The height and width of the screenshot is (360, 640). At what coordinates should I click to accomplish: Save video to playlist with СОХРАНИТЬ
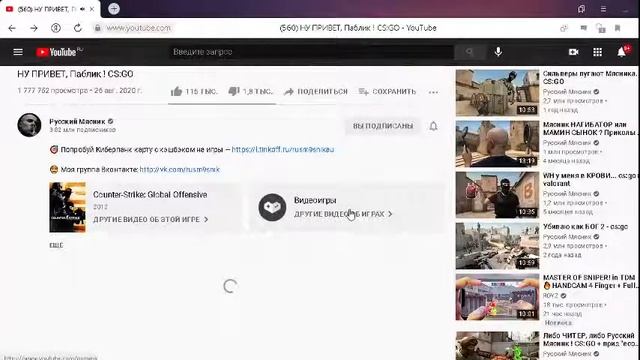(387, 91)
